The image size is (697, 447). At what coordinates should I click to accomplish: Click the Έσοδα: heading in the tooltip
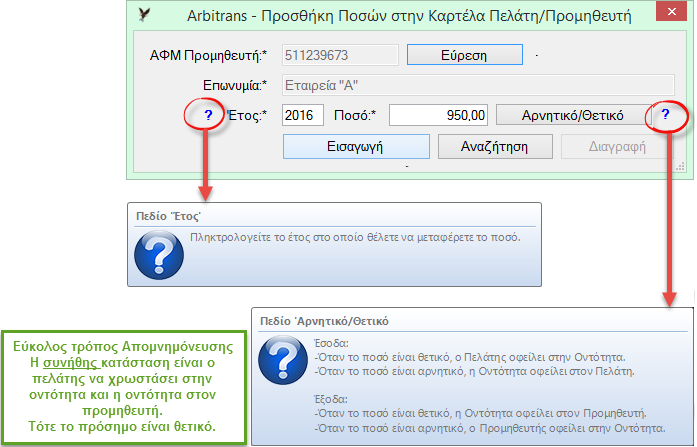point(331,343)
